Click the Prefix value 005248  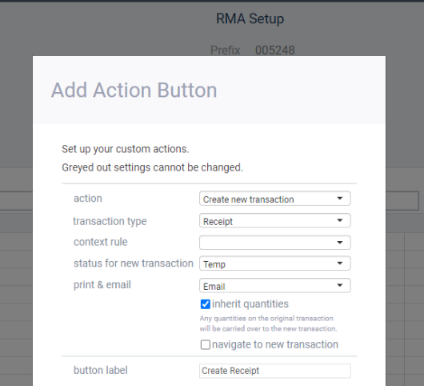point(275,50)
